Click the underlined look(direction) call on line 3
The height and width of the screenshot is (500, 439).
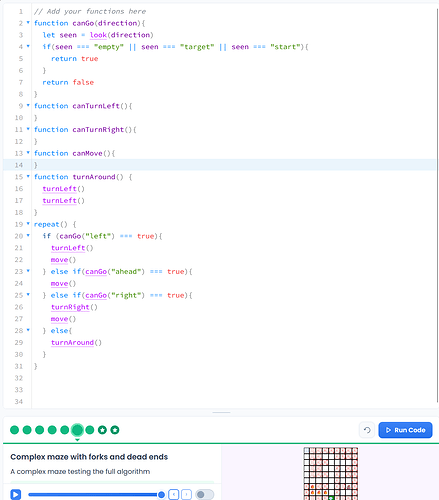pyautogui.click(x=122, y=35)
